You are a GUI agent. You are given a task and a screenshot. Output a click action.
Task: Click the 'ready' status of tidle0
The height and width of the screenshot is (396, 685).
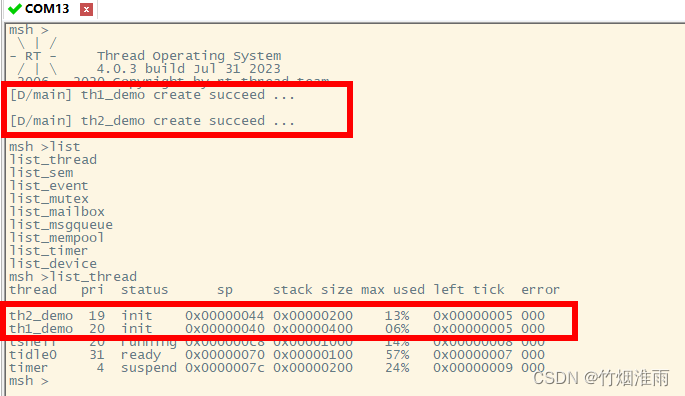(x=141, y=355)
